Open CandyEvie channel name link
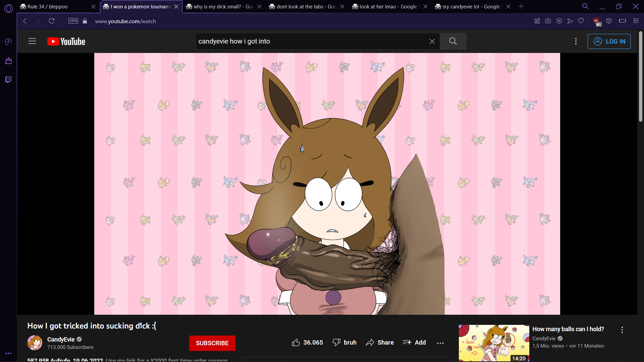 [x=61, y=340]
